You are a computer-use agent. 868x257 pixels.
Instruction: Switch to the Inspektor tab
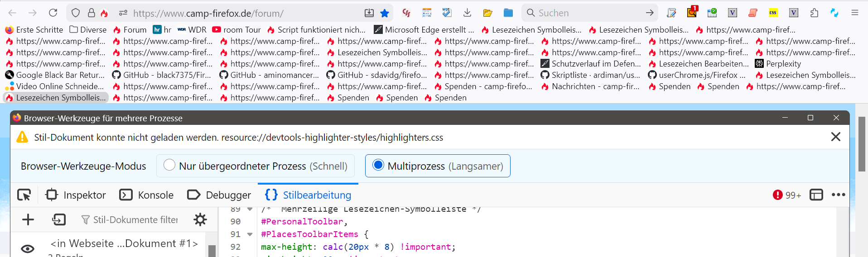(76, 195)
